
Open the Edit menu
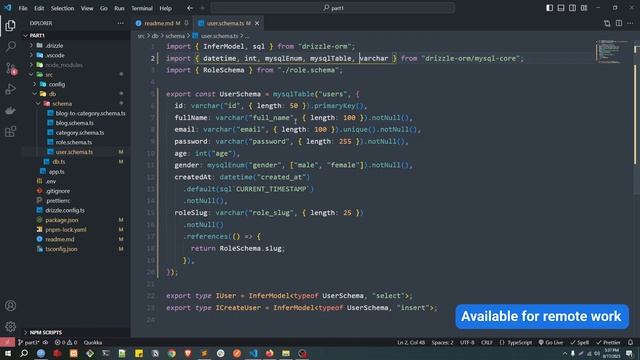[39, 8]
